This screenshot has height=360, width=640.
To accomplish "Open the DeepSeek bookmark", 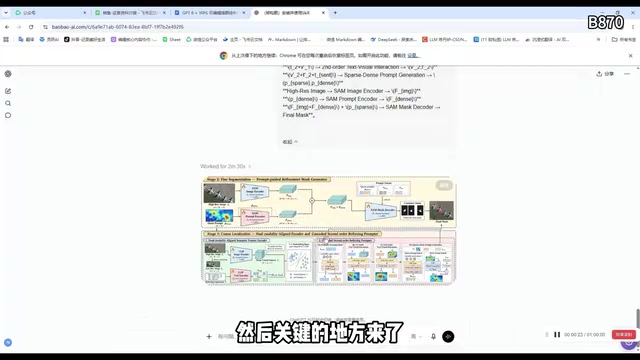I will click(x=393, y=40).
